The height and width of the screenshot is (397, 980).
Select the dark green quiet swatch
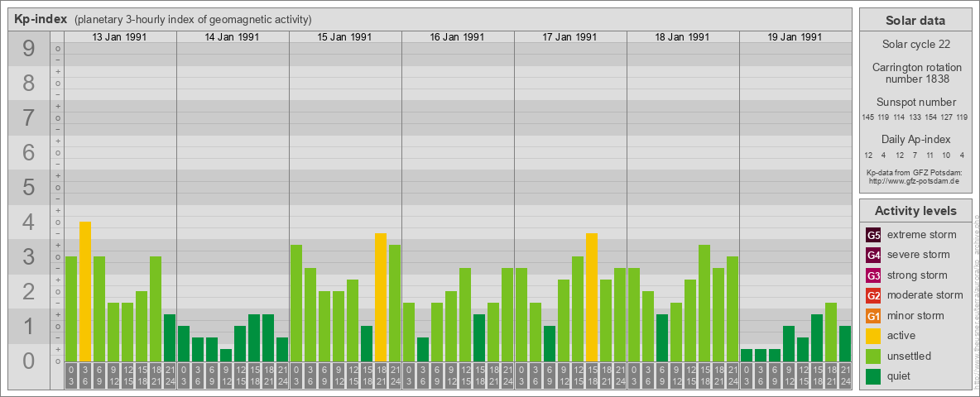873,375
